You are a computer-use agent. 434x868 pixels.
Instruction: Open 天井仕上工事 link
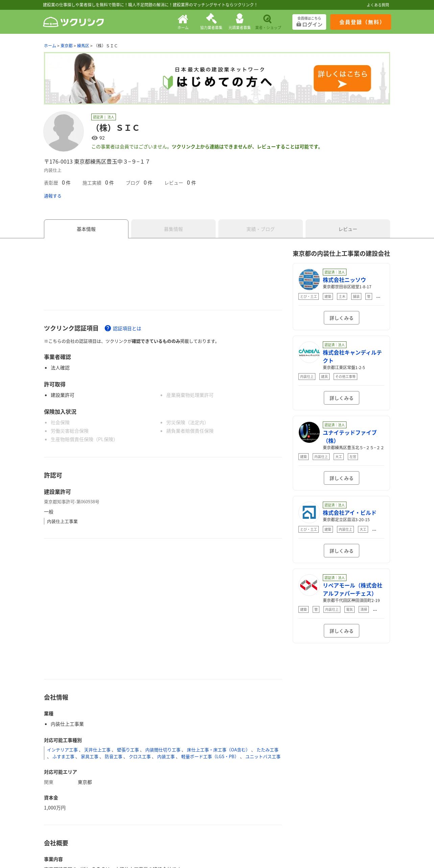tap(97, 750)
